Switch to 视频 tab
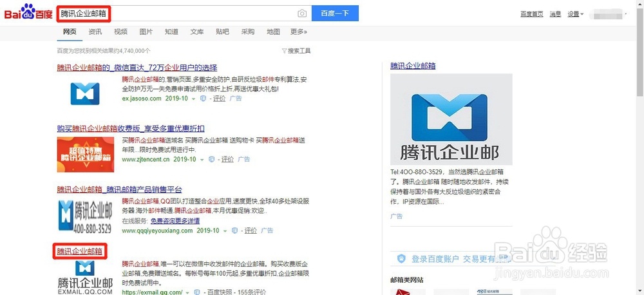Viewport: 644px width, 295px height. coord(120,32)
